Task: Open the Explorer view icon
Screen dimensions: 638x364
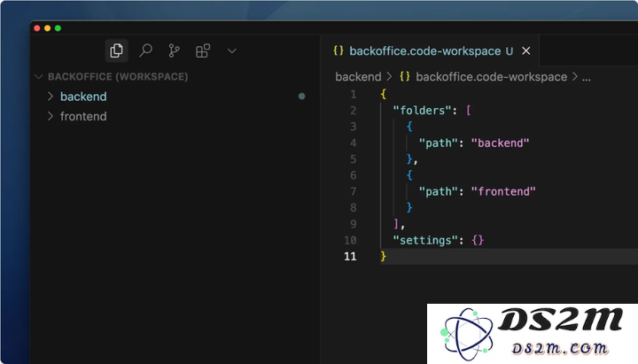Action: pyautogui.click(x=116, y=50)
